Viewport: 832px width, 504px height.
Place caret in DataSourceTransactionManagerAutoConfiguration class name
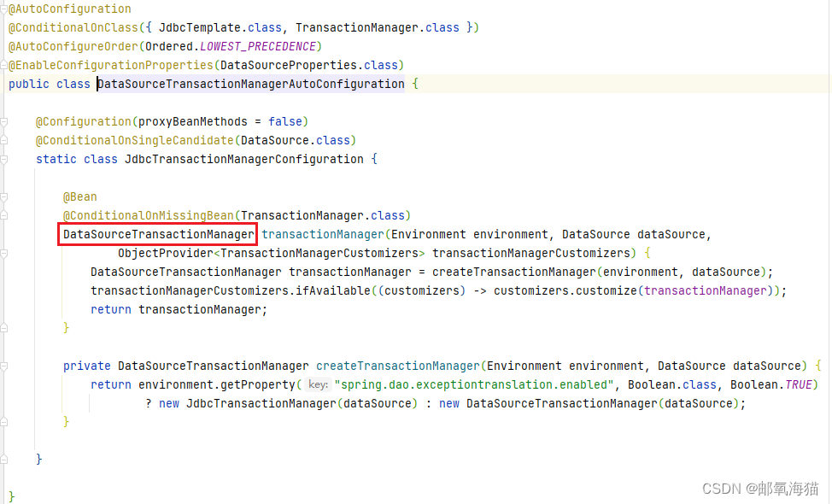tap(251, 84)
